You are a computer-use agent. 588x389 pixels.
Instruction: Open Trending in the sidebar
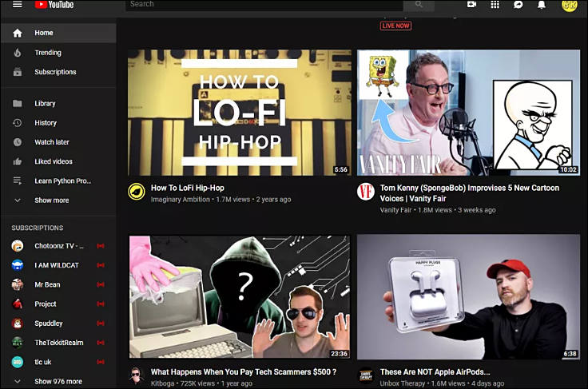(58, 53)
